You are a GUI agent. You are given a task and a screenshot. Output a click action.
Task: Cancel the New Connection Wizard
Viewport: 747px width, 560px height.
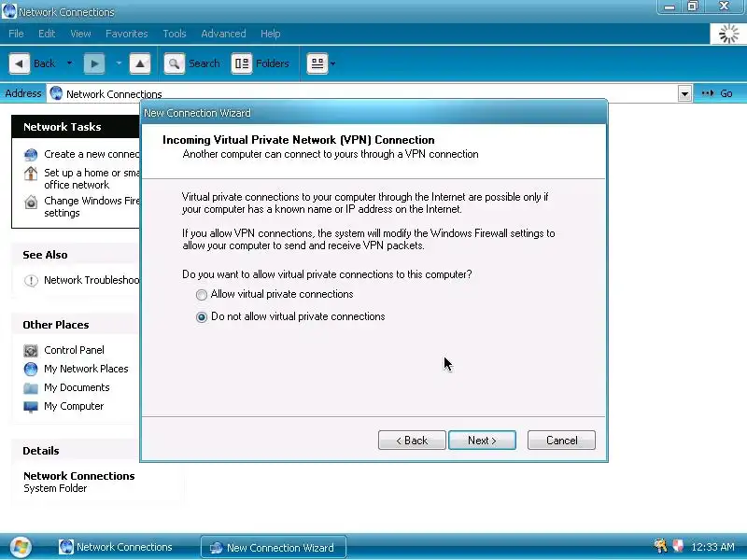click(561, 441)
